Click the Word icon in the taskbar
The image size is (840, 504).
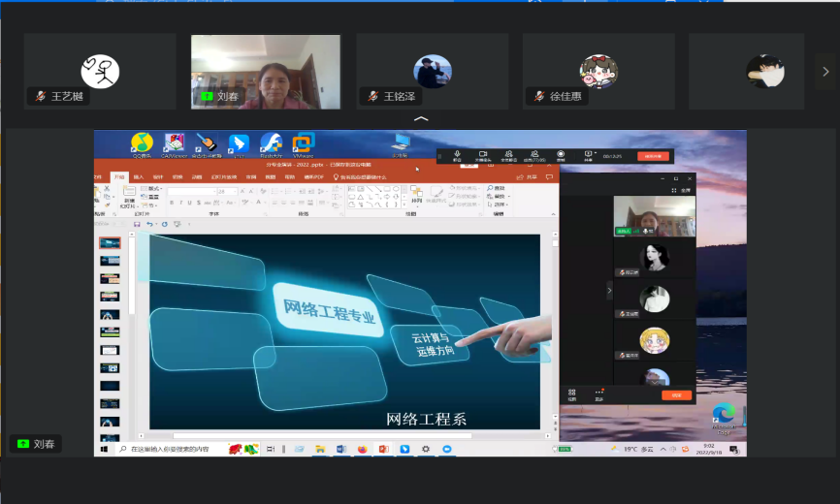(340, 450)
